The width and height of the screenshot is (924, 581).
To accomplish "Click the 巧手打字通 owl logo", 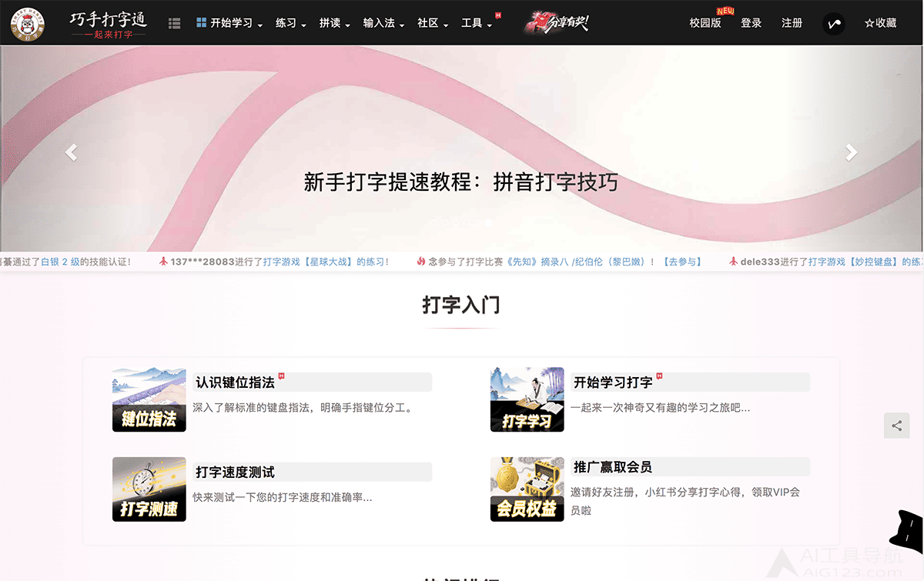I will [x=28, y=23].
